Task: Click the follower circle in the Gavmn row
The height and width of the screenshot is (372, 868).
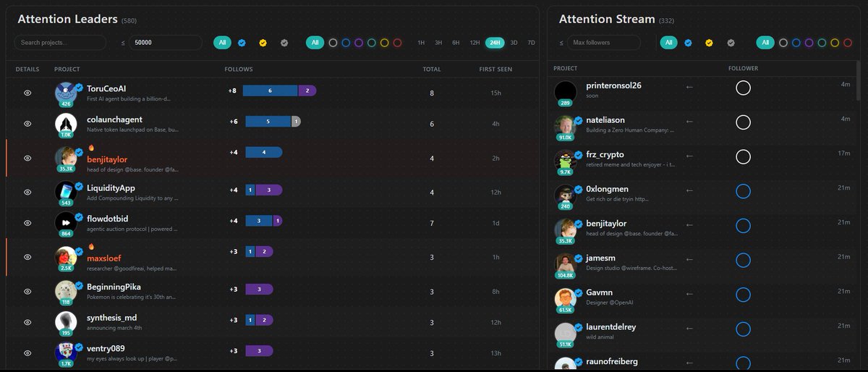Action: click(x=743, y=295)
